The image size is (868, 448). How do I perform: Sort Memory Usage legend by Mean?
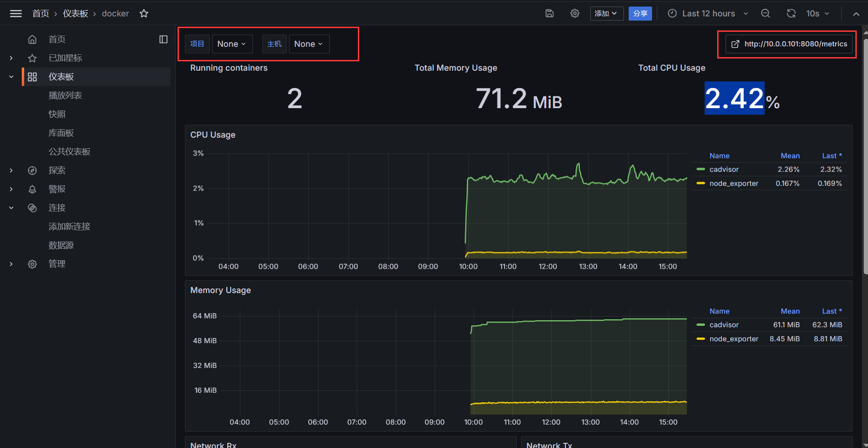click(790, 311)
